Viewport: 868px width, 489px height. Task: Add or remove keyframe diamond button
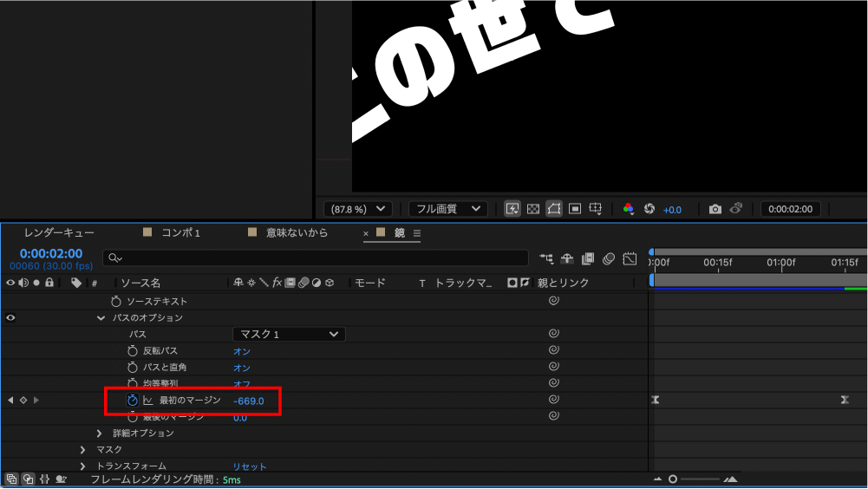[x=23, y=400]
